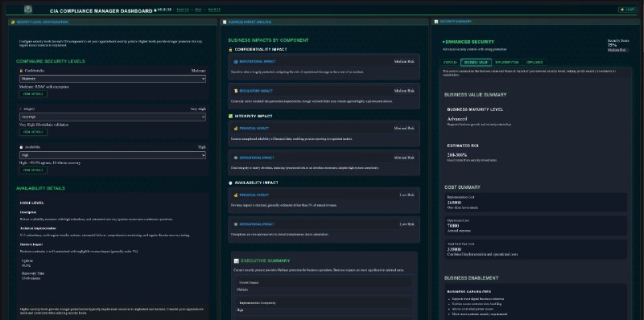Open the Compliance tab

(535, 63)
